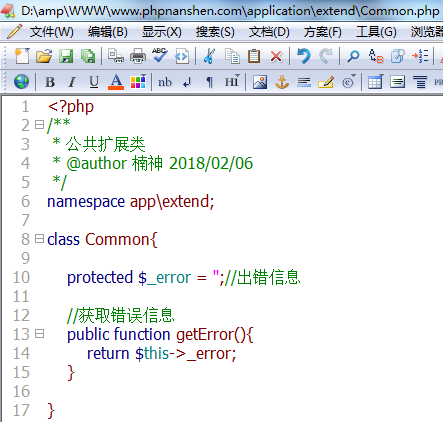Viewport: 443px width, 422px height.
Task: Toggle Bold formatting button
Action: pyautogui.click(x=50, y=82)
